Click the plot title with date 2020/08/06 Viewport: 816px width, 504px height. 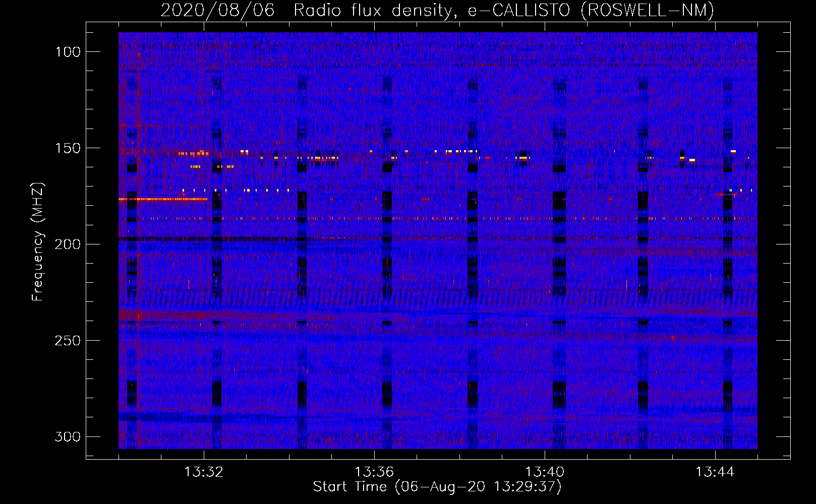437,11
